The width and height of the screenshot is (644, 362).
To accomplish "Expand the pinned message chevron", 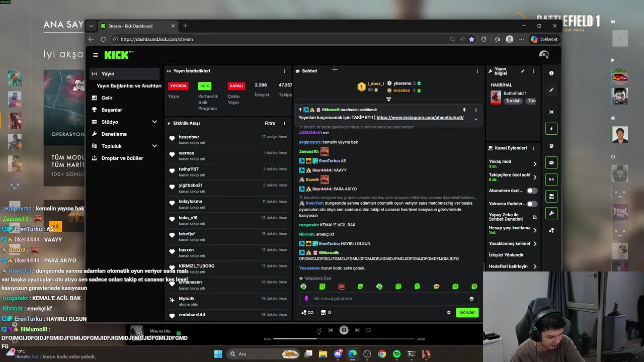I will pyautogui.click(x=476, y=119).
